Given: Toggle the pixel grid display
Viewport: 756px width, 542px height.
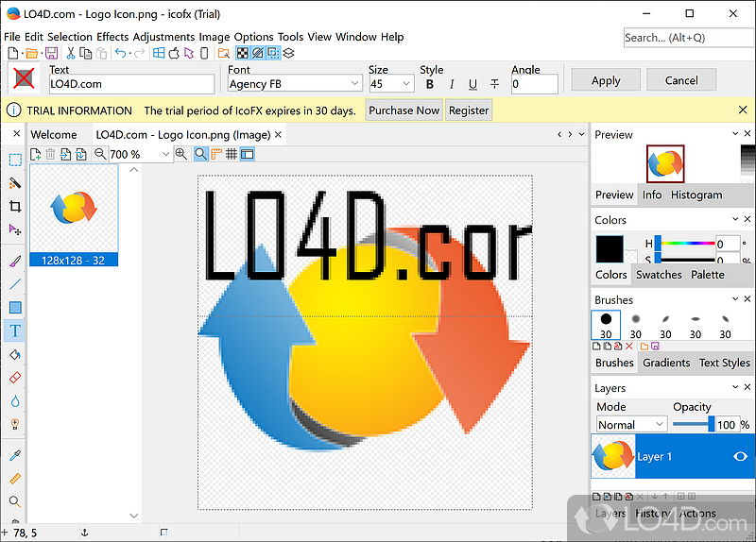Looking at the screenshot, I should click(232, 154).
